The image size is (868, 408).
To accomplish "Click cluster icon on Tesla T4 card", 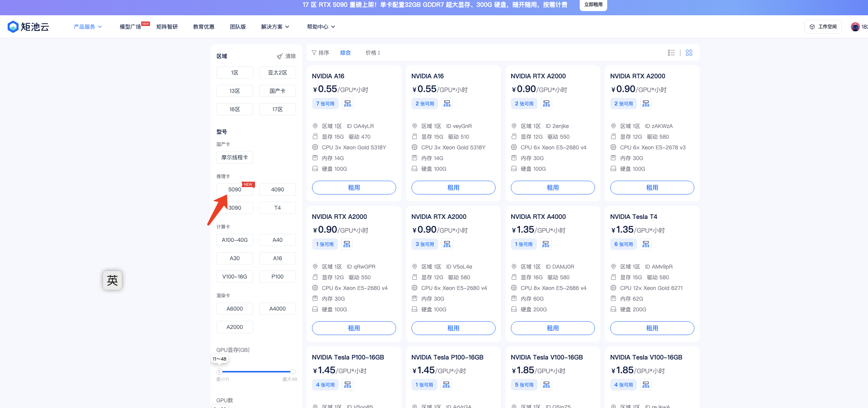I will click(x=646, y=244).
